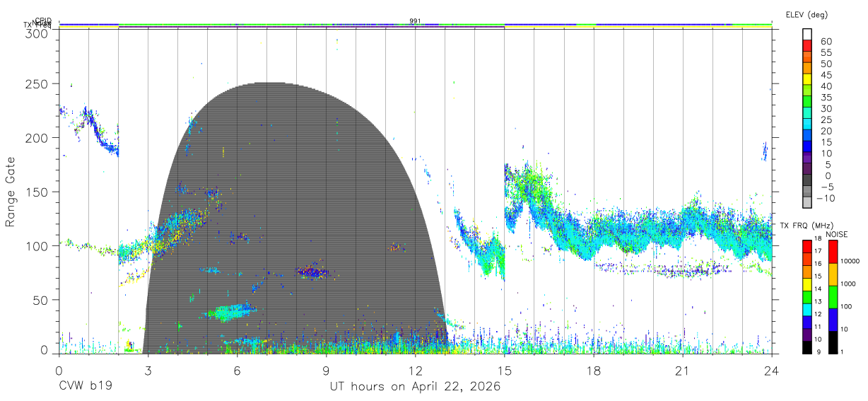Click the '60' label on the ELEV scale
The image size is (868, 401).
826,41
